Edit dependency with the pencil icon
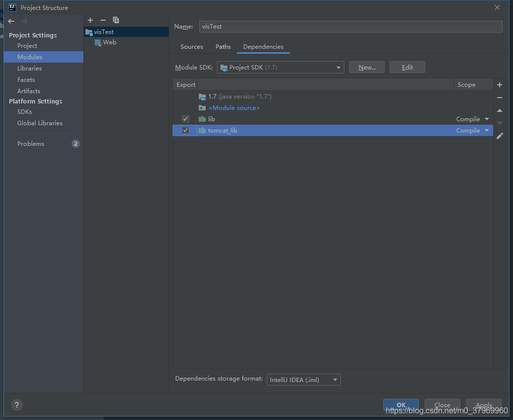 pos(500,136)
